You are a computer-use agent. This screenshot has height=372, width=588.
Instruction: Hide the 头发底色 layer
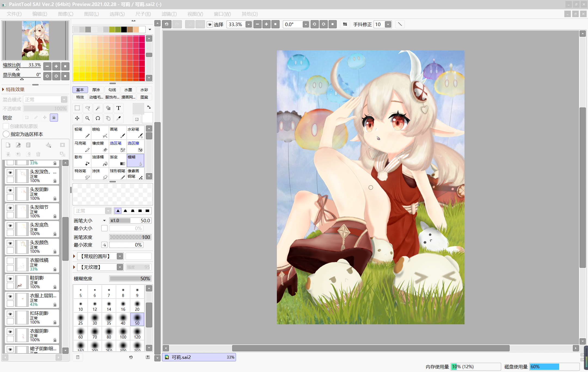10,226
